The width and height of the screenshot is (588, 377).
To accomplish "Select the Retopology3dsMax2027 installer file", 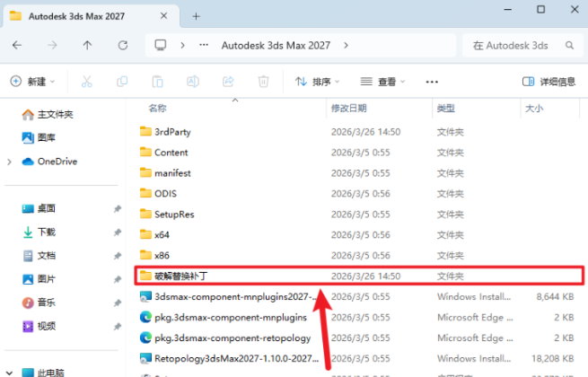I will [x=230, y=357].
